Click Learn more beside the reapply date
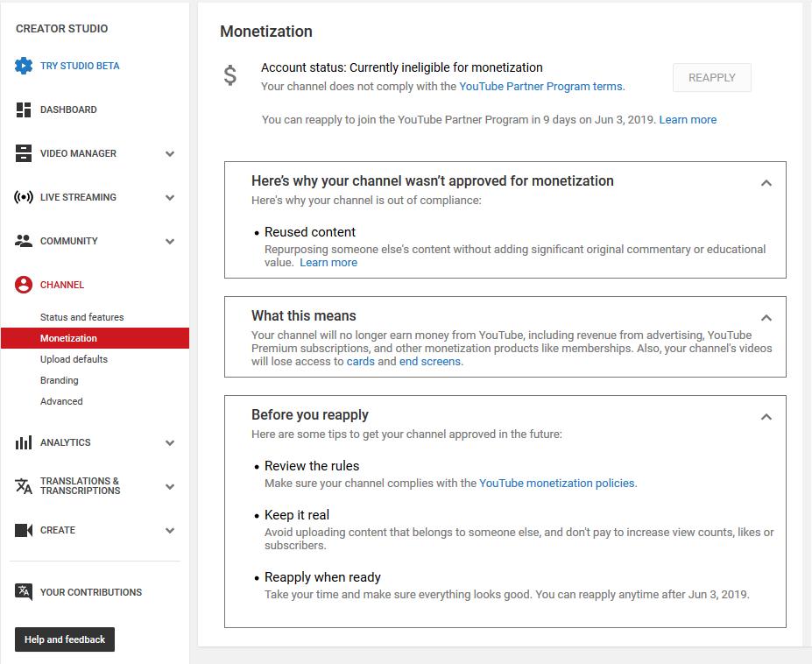 pos(688,120)
